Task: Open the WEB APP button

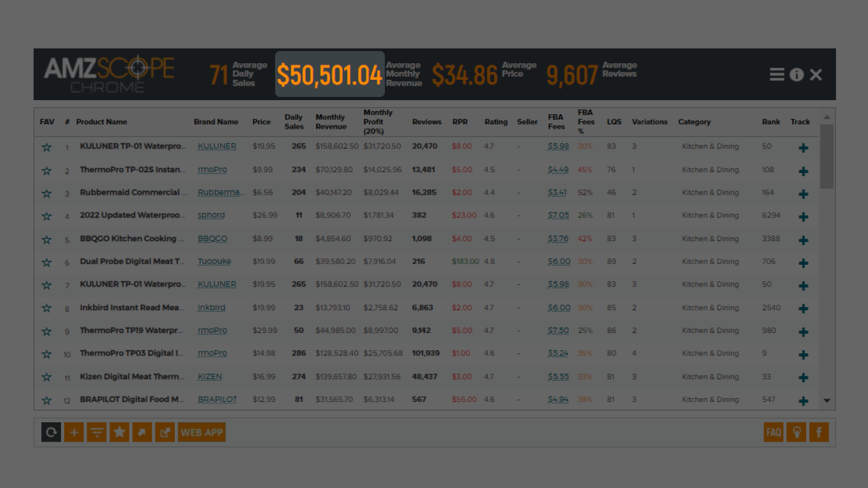Action: 202,433
